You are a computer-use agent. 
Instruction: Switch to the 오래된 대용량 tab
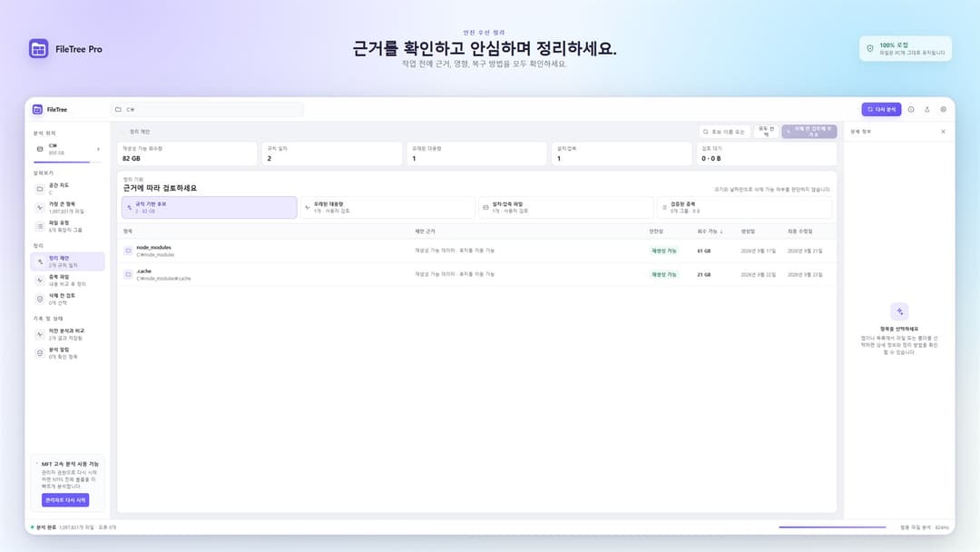click(x=387, y=208)
